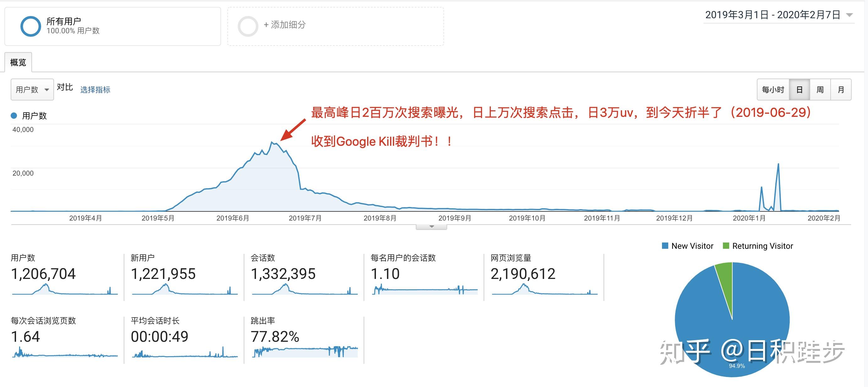Click the 选择指标 link
Image resolution: width=868 pixels, height=387 pixels.
95,90
